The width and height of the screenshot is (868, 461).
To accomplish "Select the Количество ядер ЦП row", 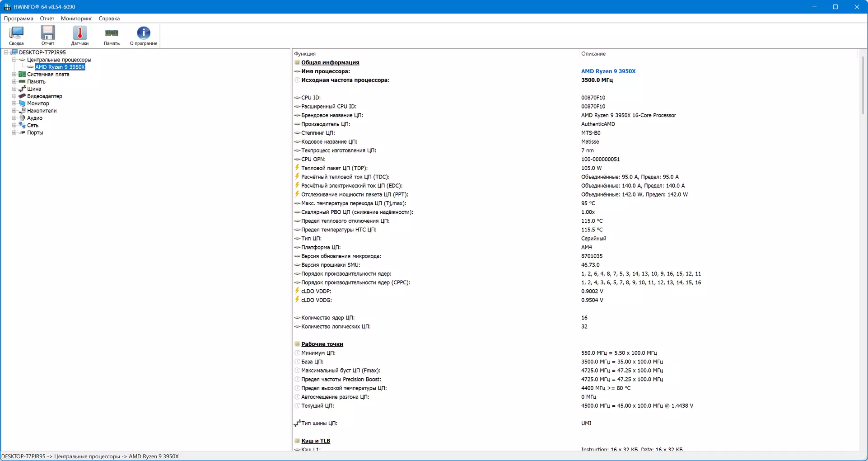I will pyautogui.click(x=575, y=318).
